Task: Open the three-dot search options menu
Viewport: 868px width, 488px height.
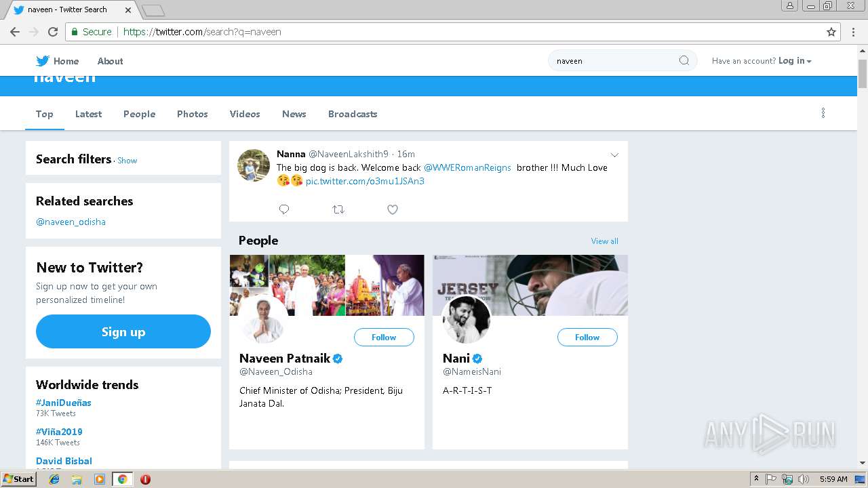Action: click(823, 113)
